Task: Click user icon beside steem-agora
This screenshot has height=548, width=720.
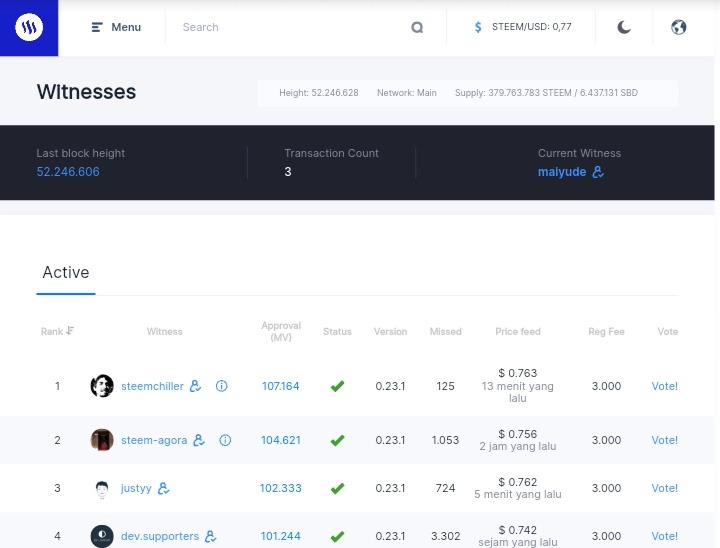Action: [x=199, y=440]
